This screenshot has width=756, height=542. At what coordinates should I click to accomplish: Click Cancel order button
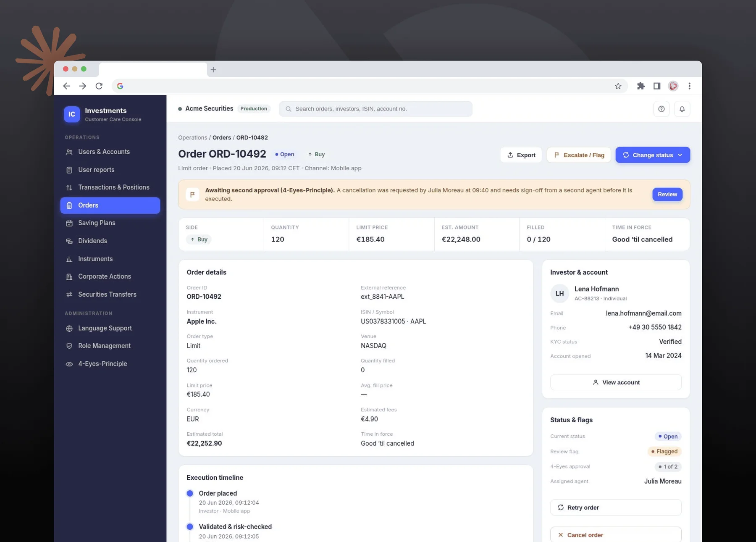(x=616, y=535)
